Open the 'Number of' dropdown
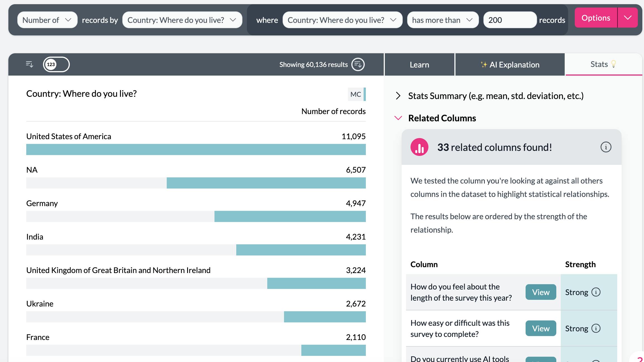The image size is (644, 362). [47, 20]
